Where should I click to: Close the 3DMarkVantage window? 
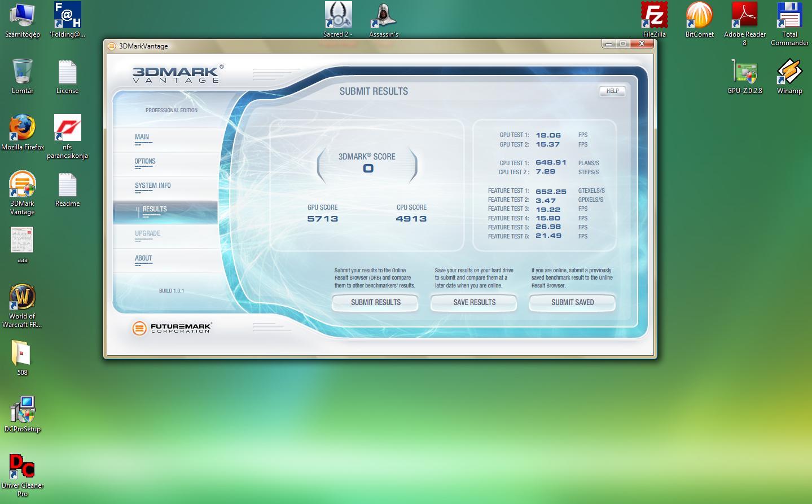click(x=642, y=44)
